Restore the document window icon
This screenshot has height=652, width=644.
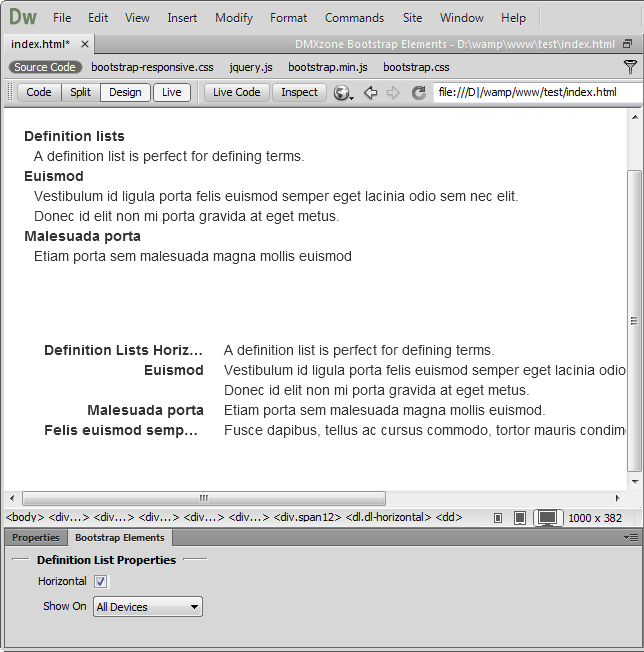point(627,44)
